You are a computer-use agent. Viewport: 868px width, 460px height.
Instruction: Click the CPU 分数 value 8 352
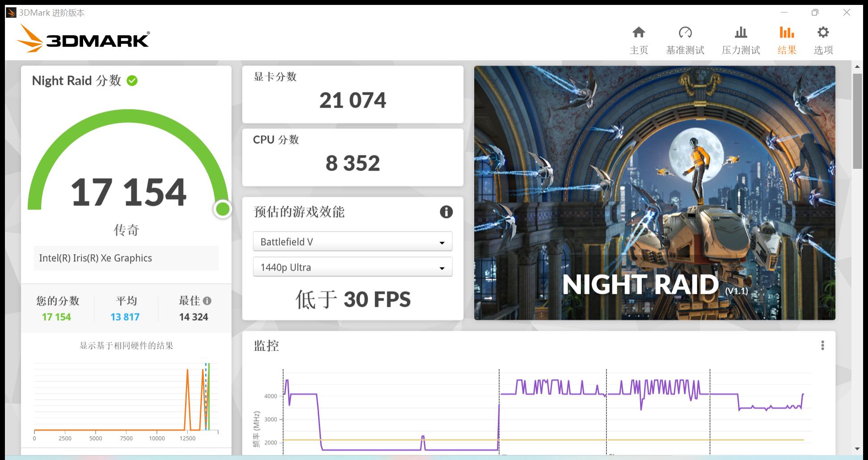(353, 163)
